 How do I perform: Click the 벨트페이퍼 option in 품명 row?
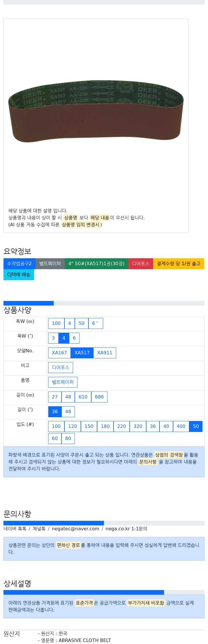point(63,382)
